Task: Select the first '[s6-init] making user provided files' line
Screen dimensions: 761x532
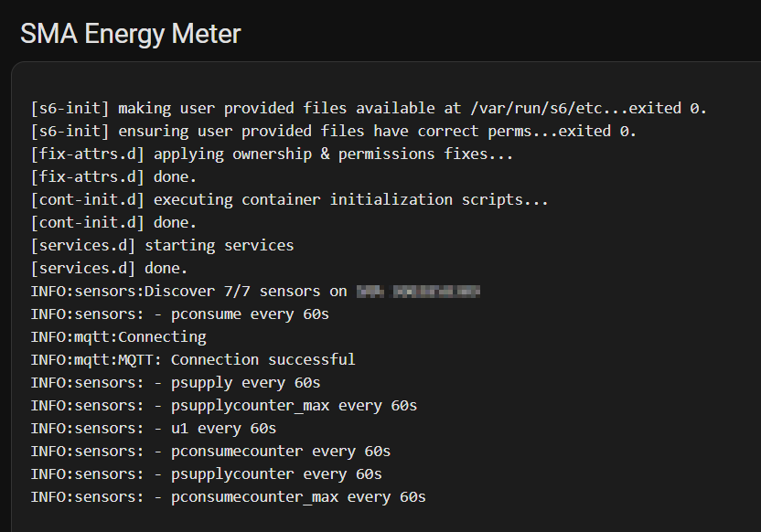Action: point(366,108)
